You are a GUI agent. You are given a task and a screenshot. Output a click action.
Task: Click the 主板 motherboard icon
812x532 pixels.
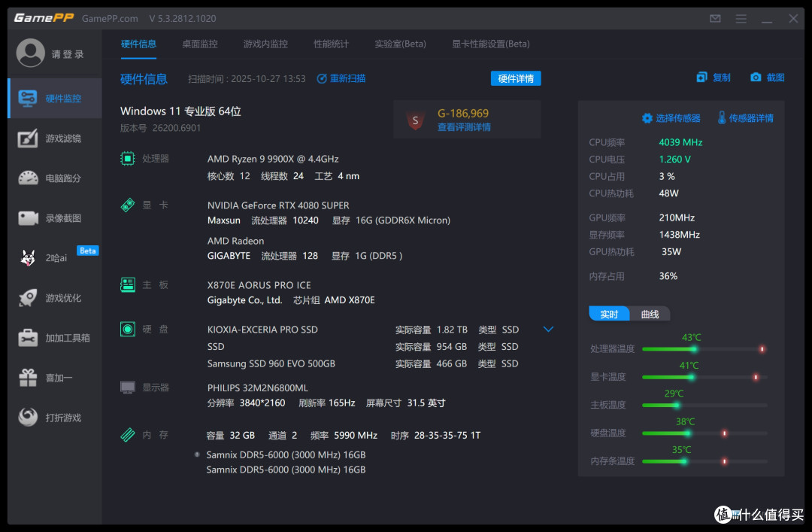tap(127, 284)
